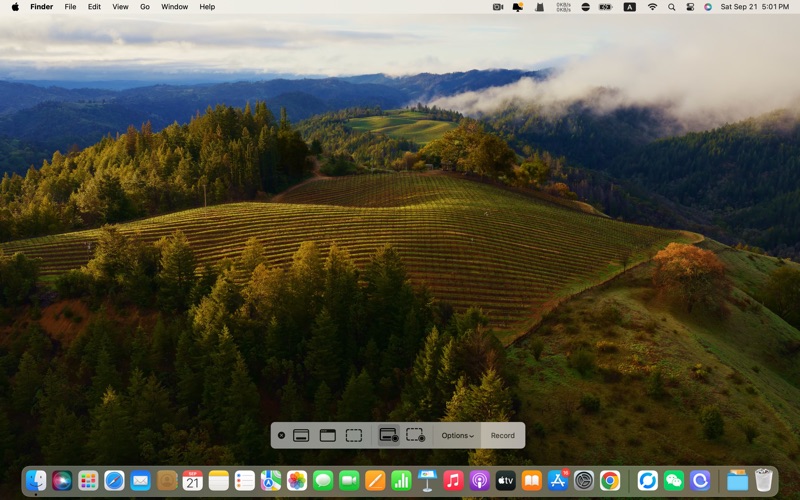Image resolution: width=800 pixels, height=500 pixels.
Task: Open Google Chrome from the Dock
Action: (610, 480)
